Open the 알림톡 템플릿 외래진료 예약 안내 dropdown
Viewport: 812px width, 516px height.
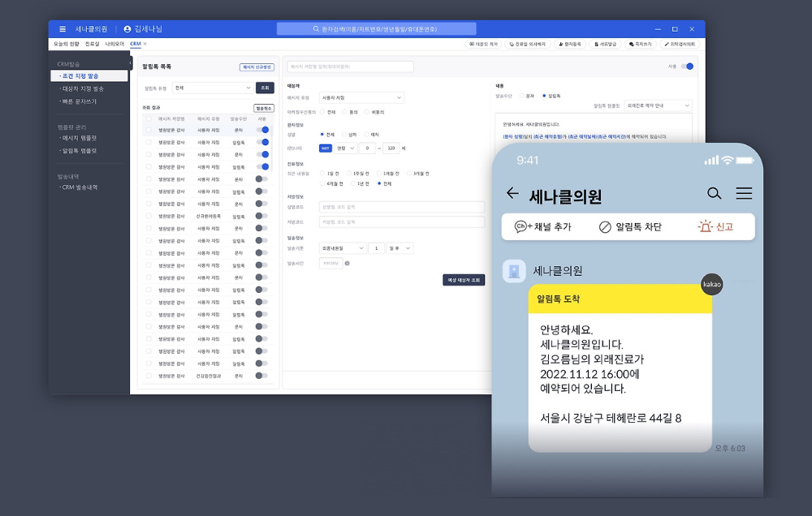pos(658,105)
